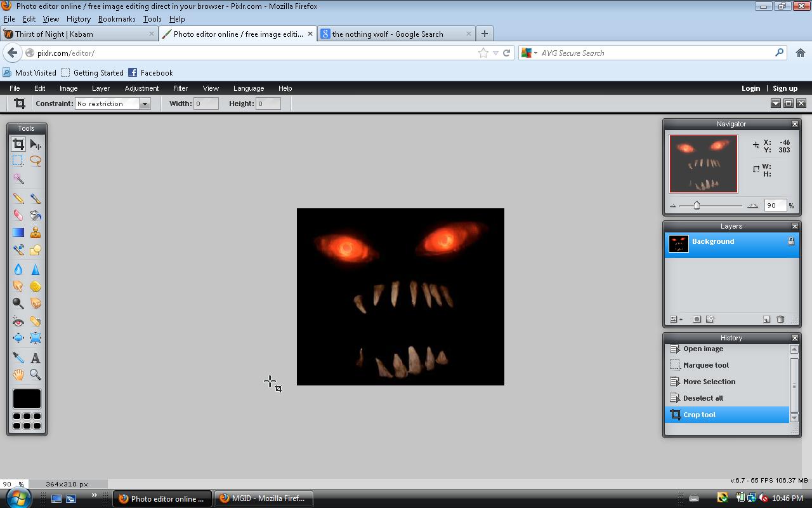The height and width of the screenshot is (508, 812).
Task: Select the Color Picker eyedropper tool
Action: (x=18, y=358)
